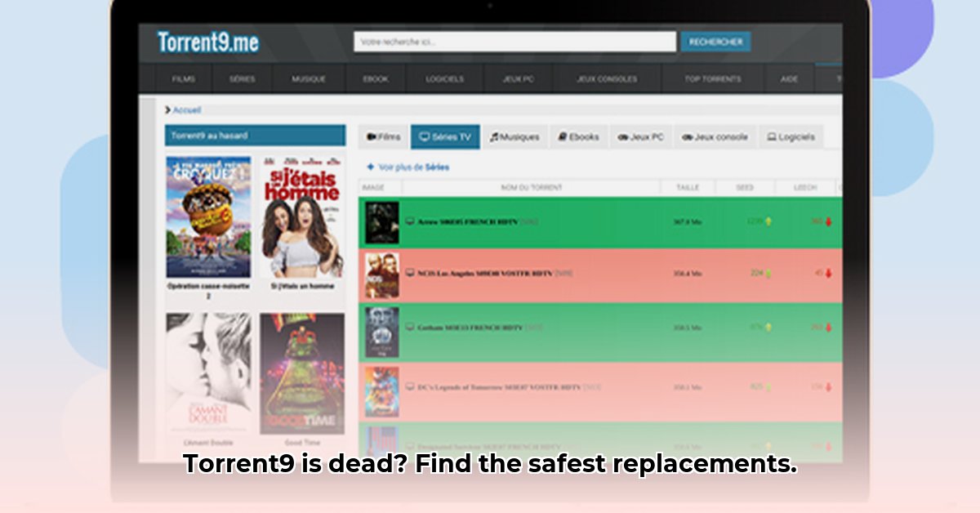Open the EBOOK navigation menu item
Screen dimensions: 980x513
[x=376, y=79]
